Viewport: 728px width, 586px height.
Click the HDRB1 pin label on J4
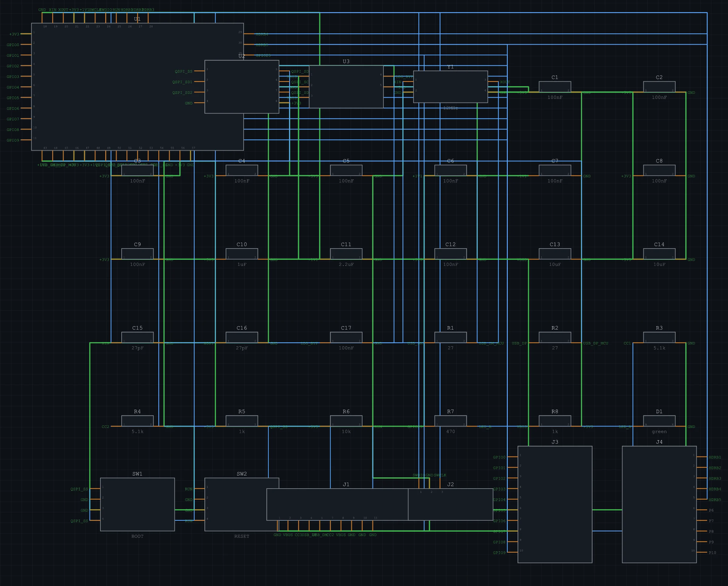coord(715,457)
